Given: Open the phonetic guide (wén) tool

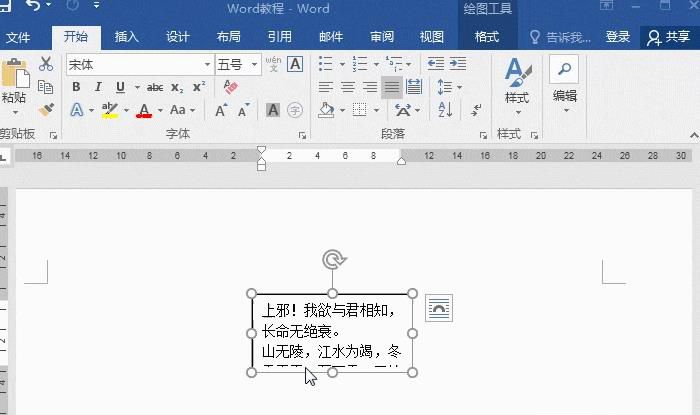Looking at the screenshot, I should tap(273, 64).
